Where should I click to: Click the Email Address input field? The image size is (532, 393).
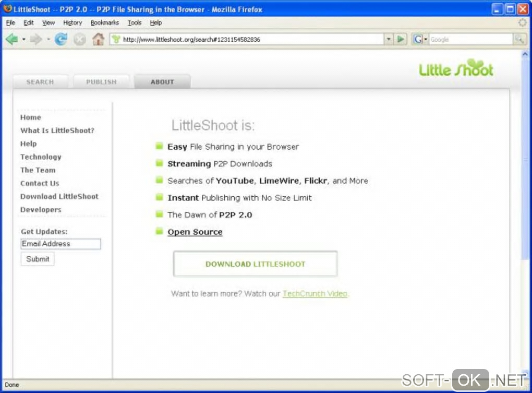(61, 244)
